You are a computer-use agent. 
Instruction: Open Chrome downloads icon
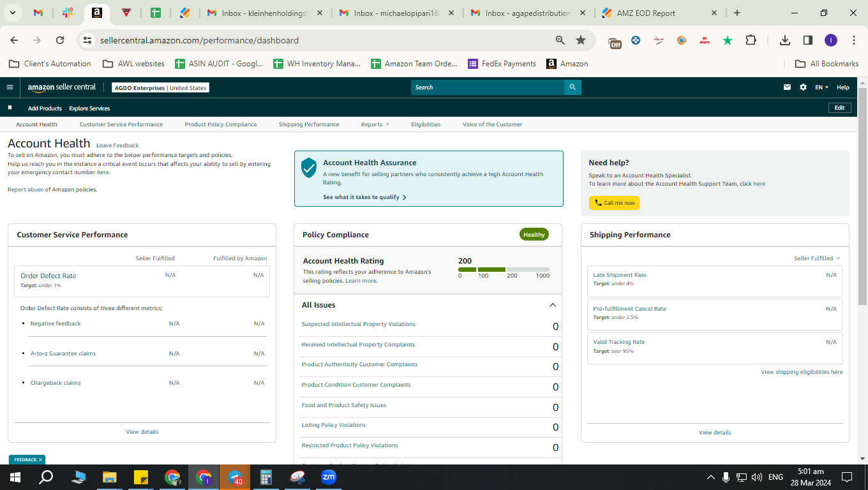tap(785, 40)
